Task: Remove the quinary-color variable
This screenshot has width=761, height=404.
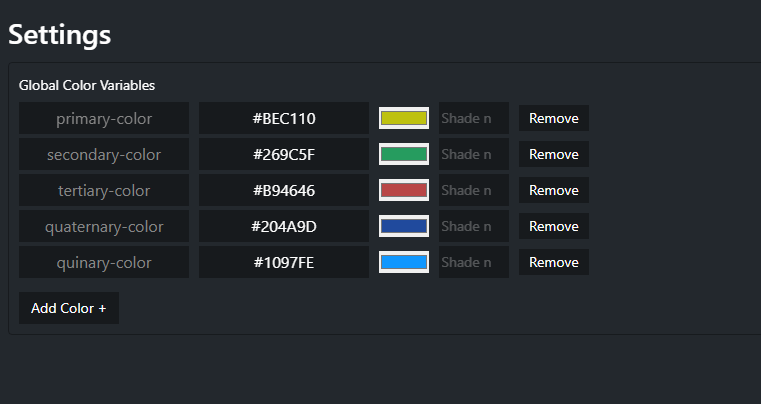Action: (554, 262)
